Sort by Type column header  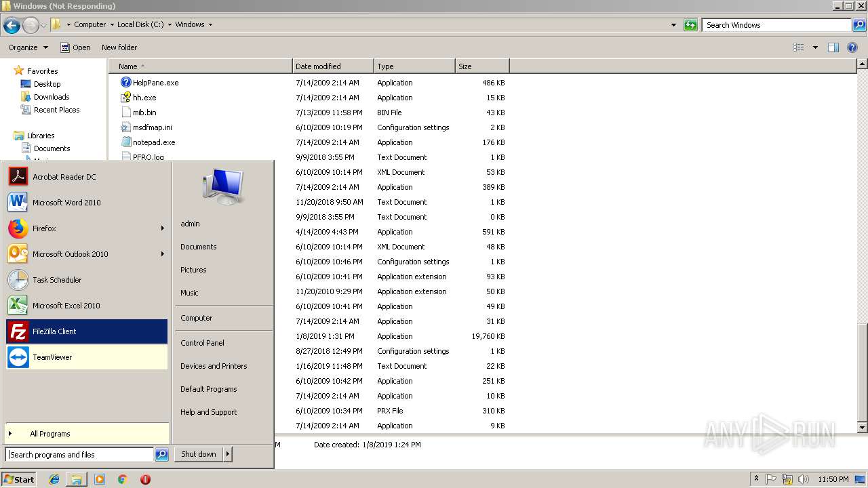coord(414,66)
